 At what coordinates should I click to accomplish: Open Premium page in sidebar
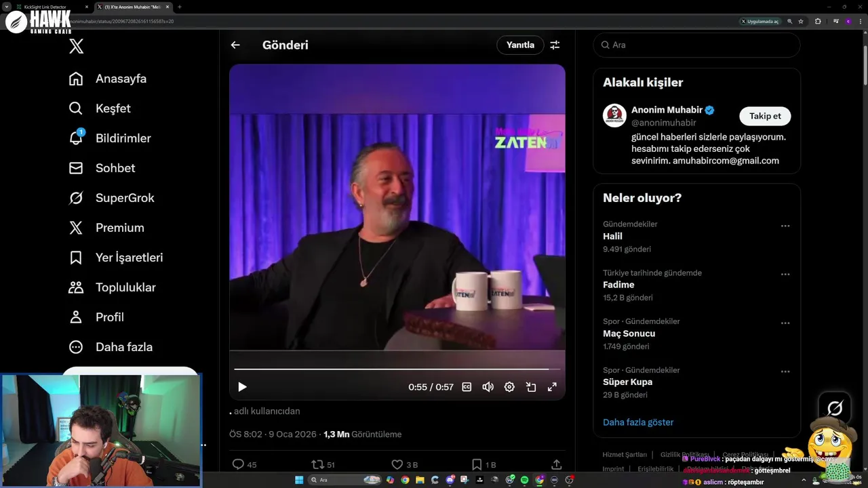106,228
